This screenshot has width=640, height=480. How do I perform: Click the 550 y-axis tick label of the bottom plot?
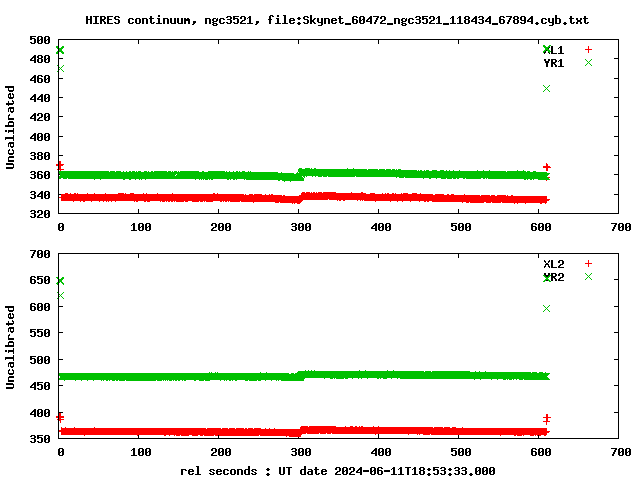[x=40, y=333]
